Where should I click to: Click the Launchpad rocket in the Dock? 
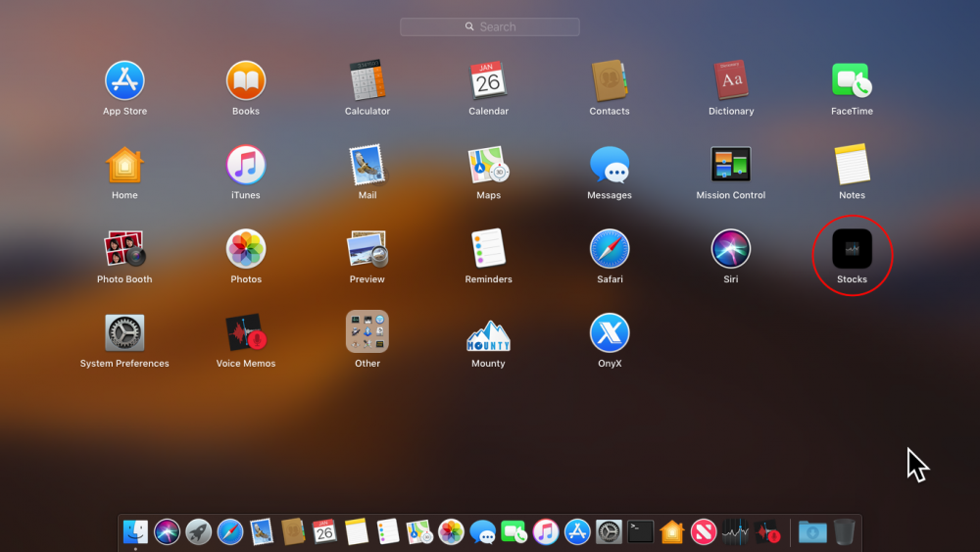tap(198, 532)
